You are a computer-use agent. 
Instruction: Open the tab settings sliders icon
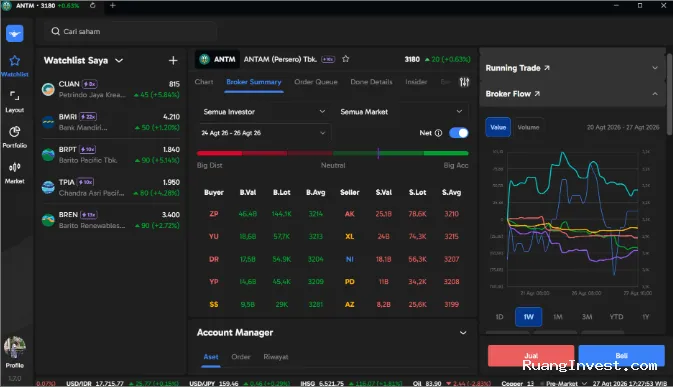[464, 82]
